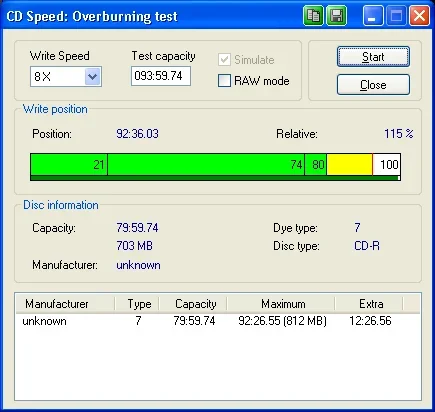435x412 pixels.
Task: Toggle the Simulate checkbox
Action: [224, 60]
